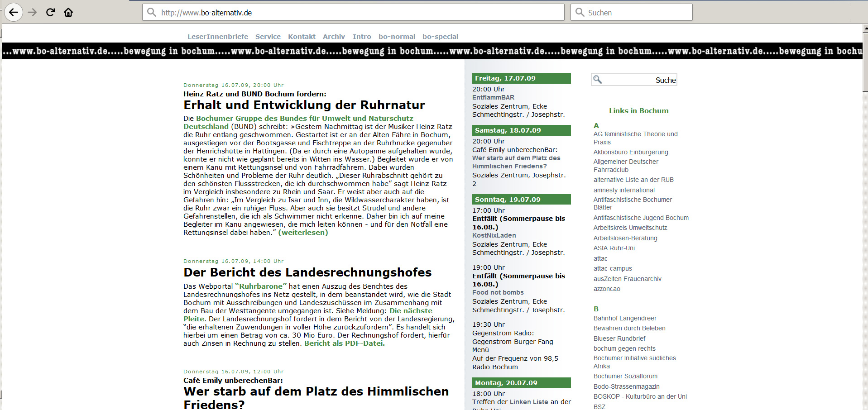Click the Suche button in the sidebar

pos(665,80)
